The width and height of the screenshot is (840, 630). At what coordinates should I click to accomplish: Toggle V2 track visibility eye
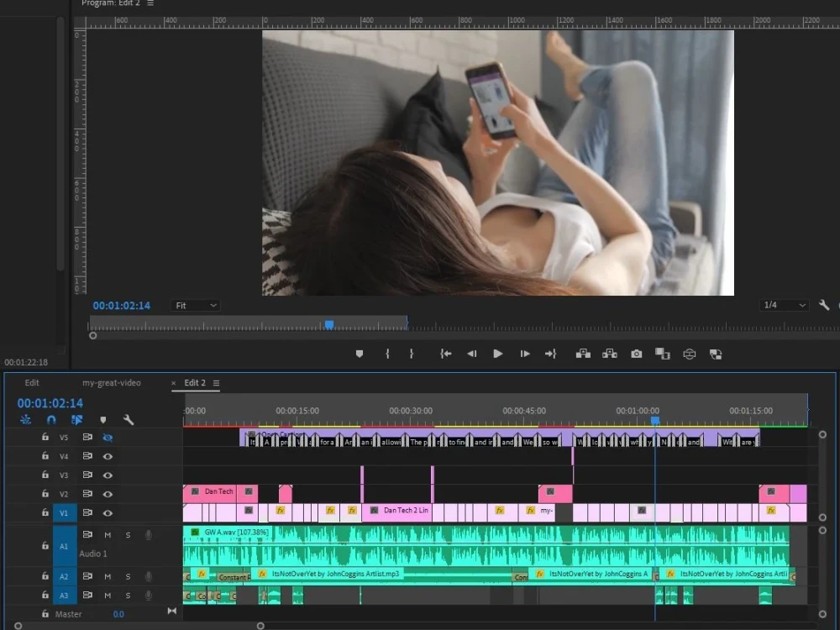tap(108, 494)
